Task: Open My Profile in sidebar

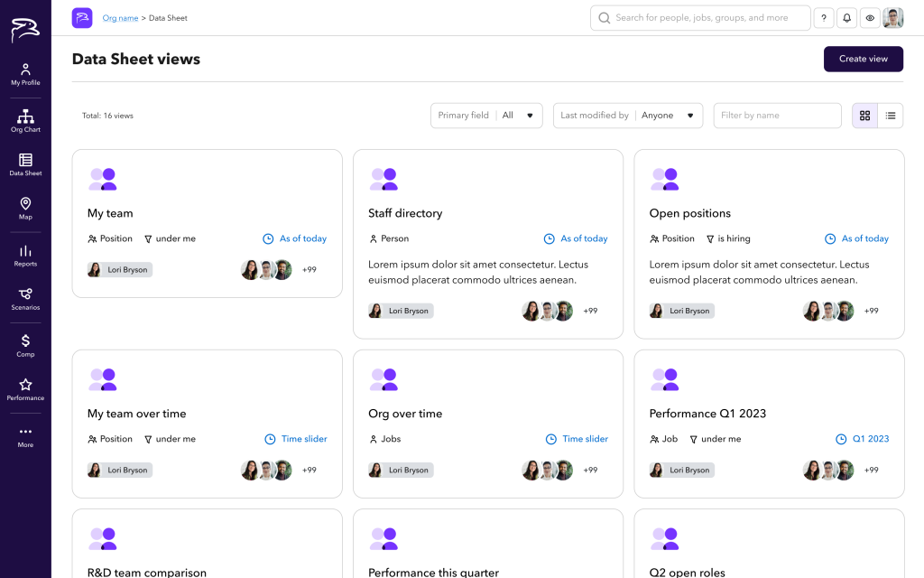Action: pyautogui.click(x=25, y=74)
